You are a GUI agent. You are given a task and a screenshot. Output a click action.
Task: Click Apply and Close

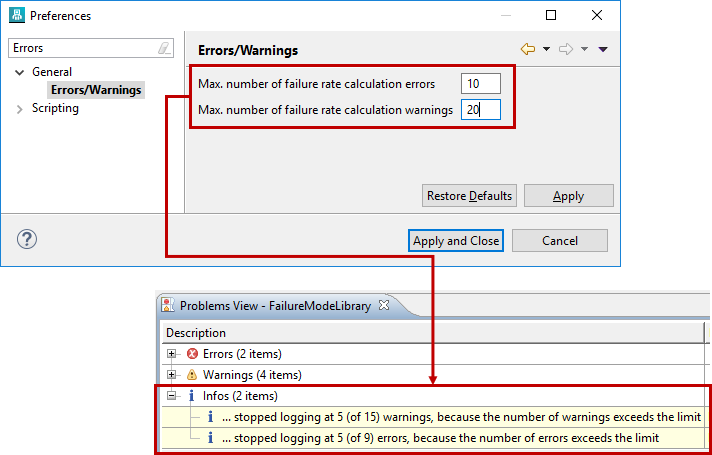click(455, 241)
